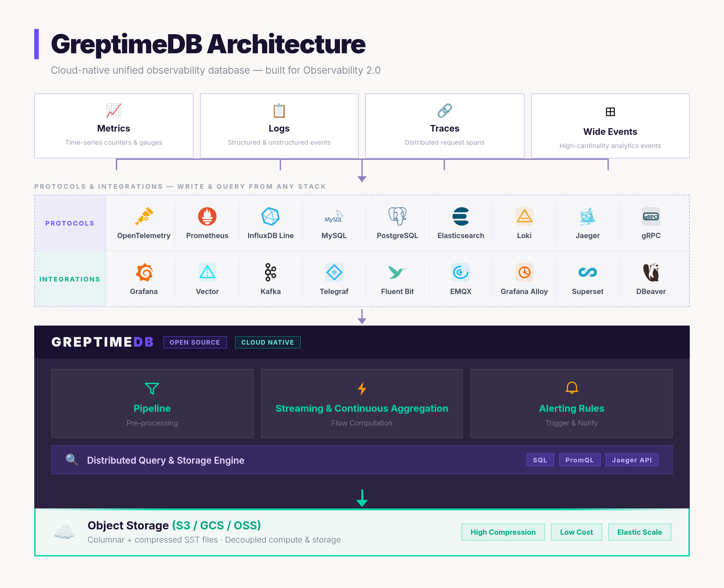Click 'Trigger & Notify' subtitle
The width and height of the screenshot is (724, 588).
[x=572, y=423]
